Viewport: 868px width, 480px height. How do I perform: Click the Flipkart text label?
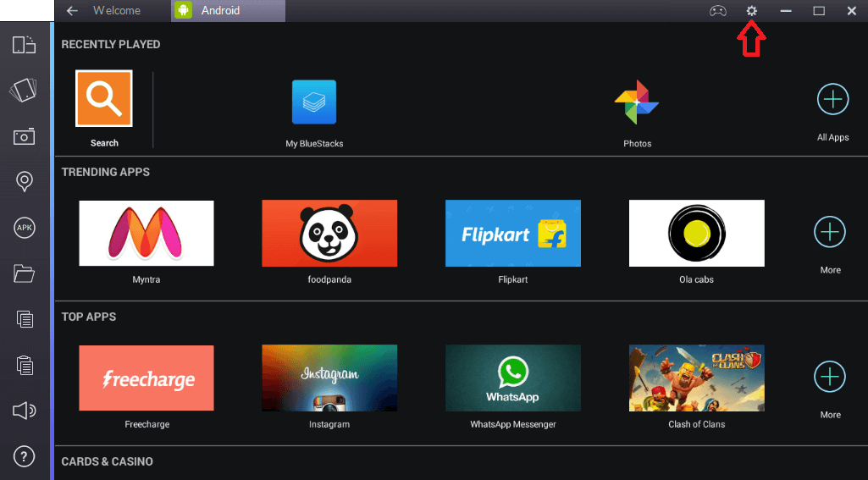(x=512, y=279)
